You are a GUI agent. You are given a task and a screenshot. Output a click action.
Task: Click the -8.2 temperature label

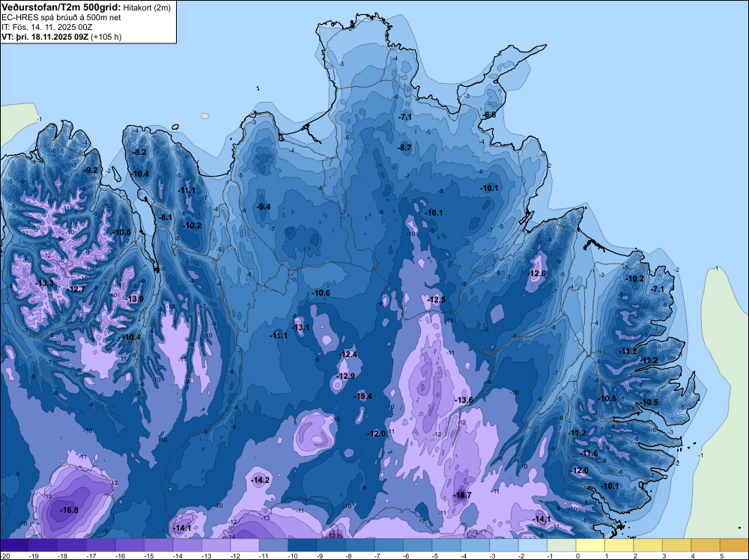139,153
